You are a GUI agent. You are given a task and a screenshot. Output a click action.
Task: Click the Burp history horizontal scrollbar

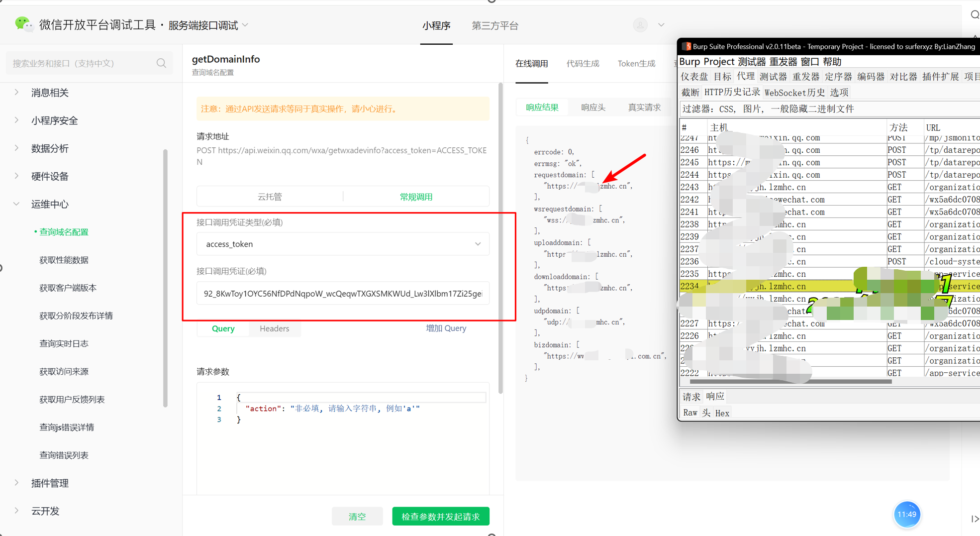[x=791, y=382]
